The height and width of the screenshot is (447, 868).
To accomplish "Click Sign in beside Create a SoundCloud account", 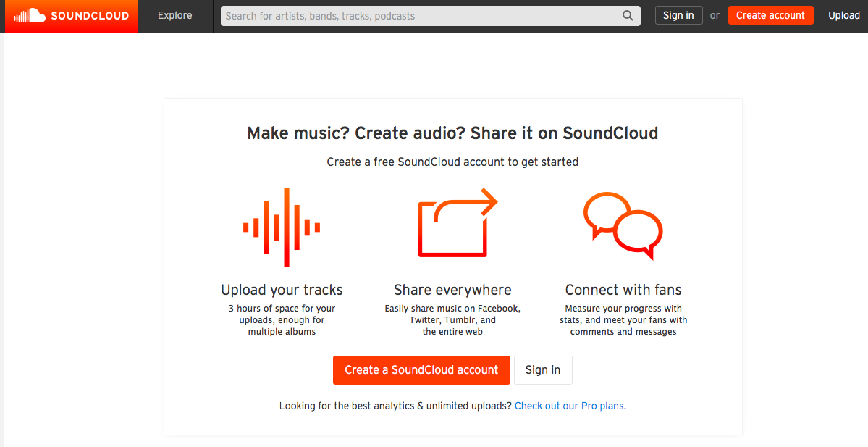I will tap(543, 370).
